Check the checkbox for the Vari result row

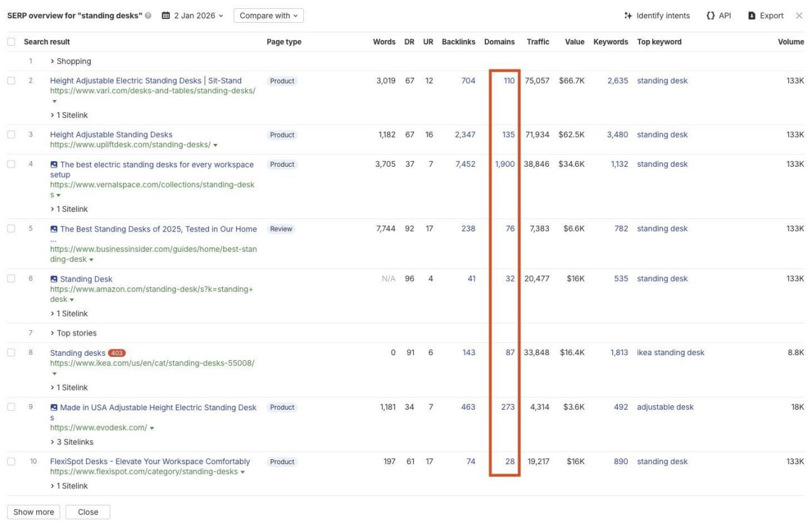pos(11,81)
